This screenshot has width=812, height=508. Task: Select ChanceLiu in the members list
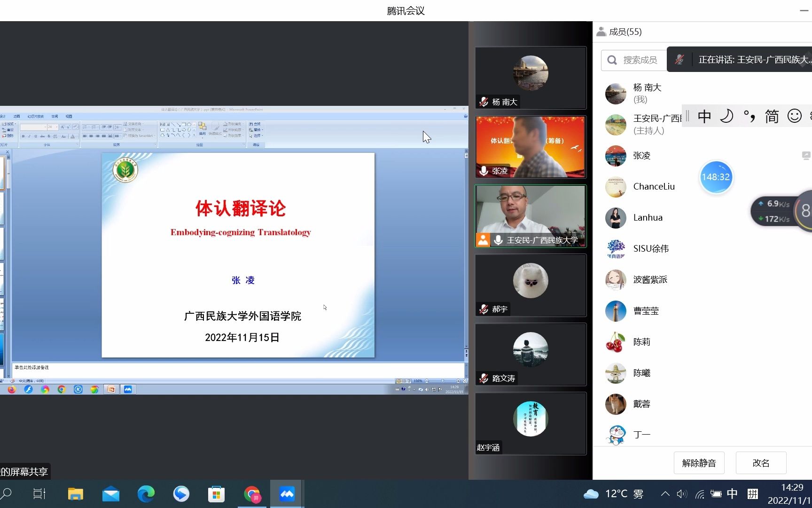click(703, 187)
